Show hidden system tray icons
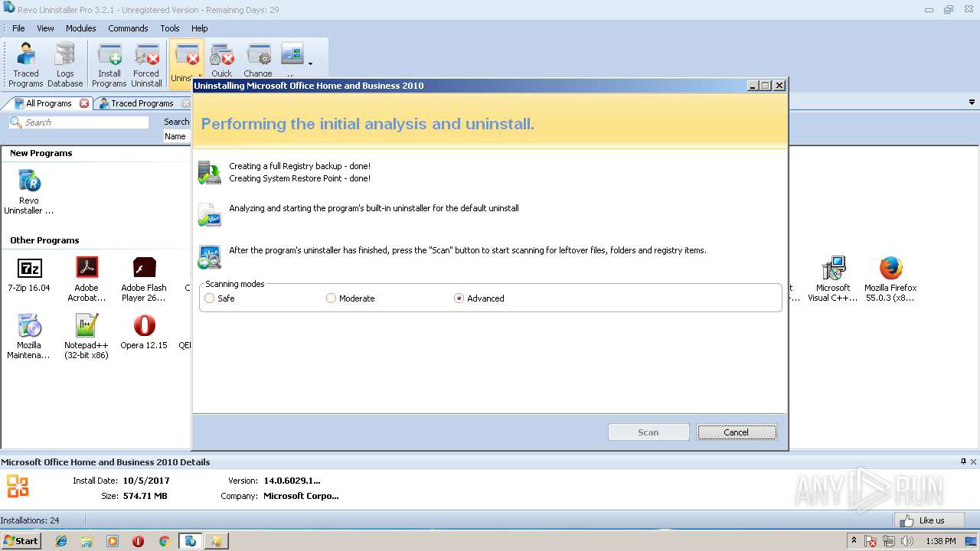The image size is (980, 551). (854, 541)
